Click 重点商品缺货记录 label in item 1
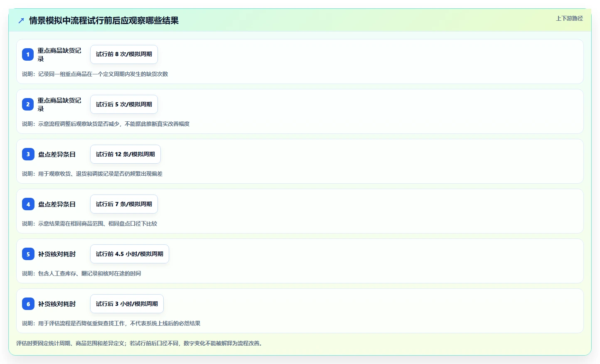Image resolution: width=600 pixels, height=364 pixels. pos(59,54)
